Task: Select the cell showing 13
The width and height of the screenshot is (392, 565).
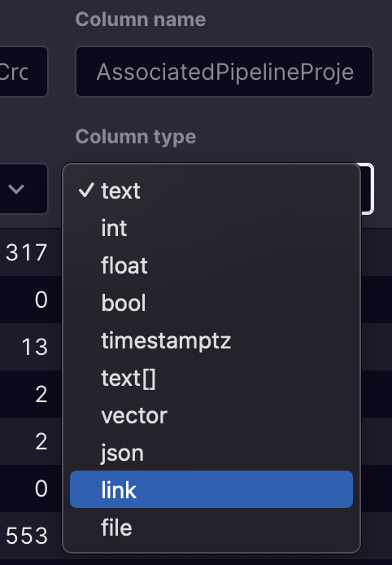Action: (x=35, y=347)
